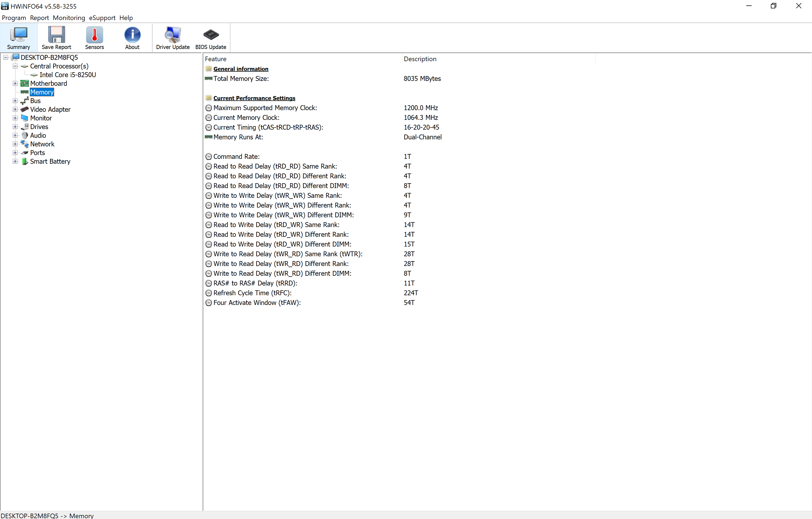
Task: Select Intel Core i5-8250U tree item
Action: pos(68,75)
